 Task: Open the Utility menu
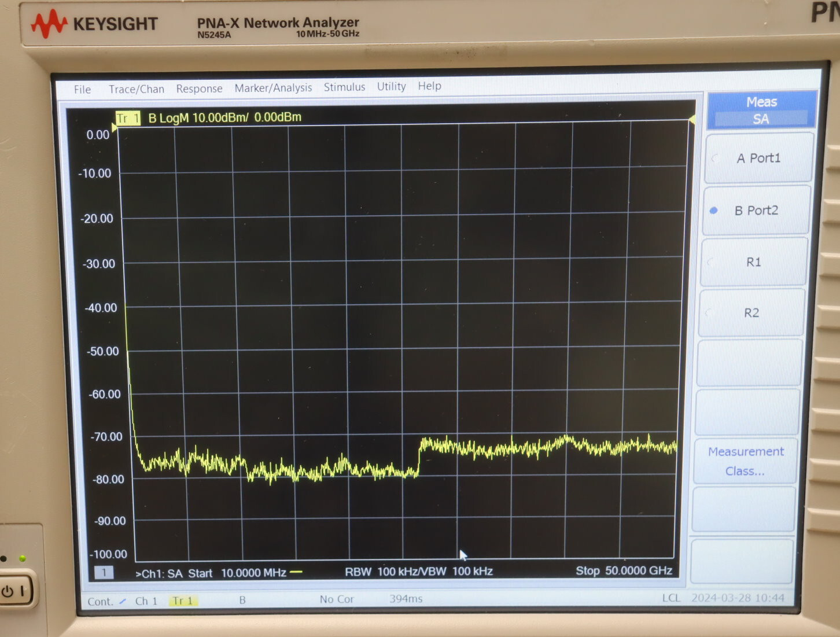(x=391, y=86)
